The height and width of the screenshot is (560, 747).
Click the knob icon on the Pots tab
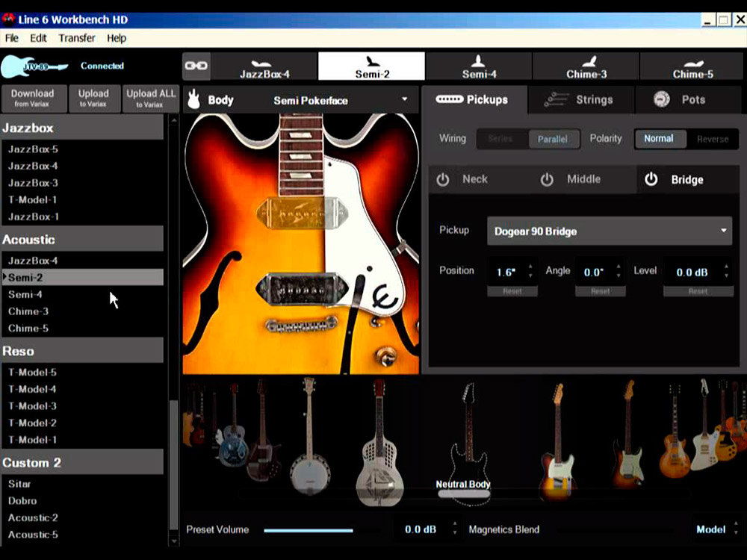click(x=663, y=99)
